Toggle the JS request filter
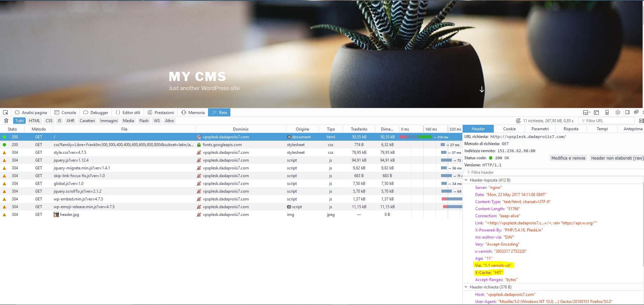Image resolution: width=644 pixels, height=305 pixels. (59, 120)
